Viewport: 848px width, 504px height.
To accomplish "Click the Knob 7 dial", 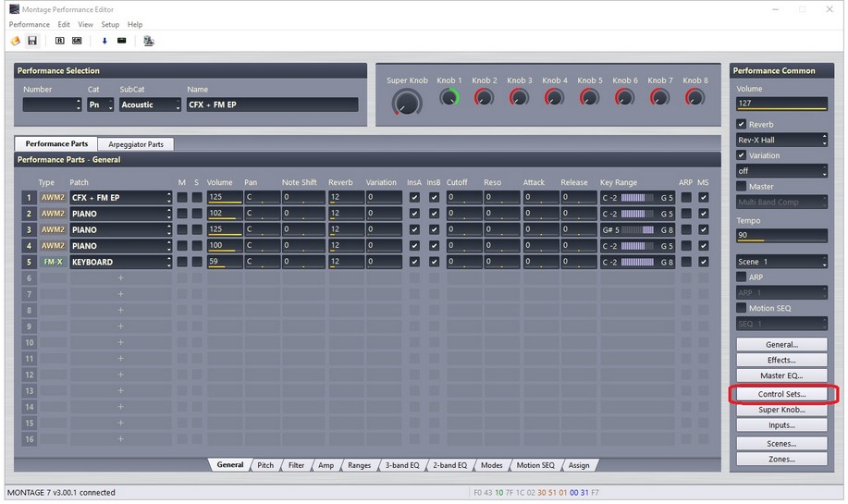I will click(x=659, y=97).
